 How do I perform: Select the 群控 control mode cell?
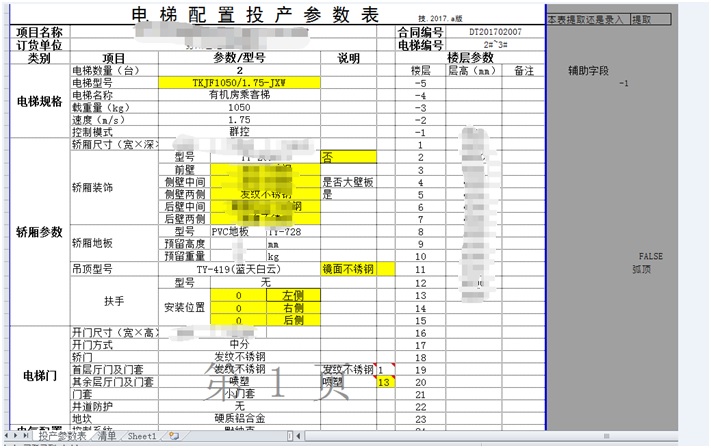[x=238, y=132]
